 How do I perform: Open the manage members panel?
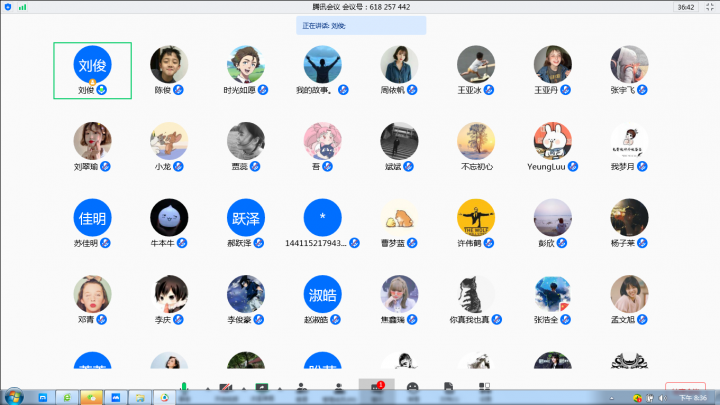[x=339, y=387]
